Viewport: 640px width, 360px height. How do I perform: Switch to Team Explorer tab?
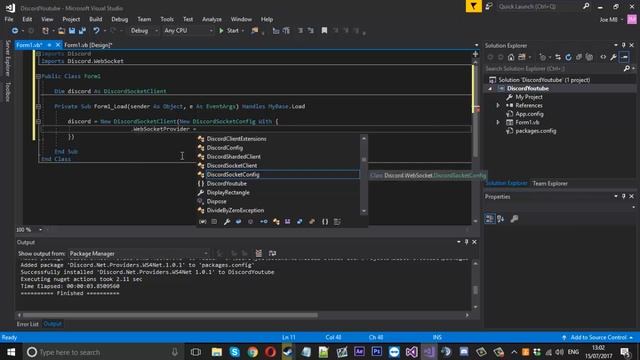550,183
